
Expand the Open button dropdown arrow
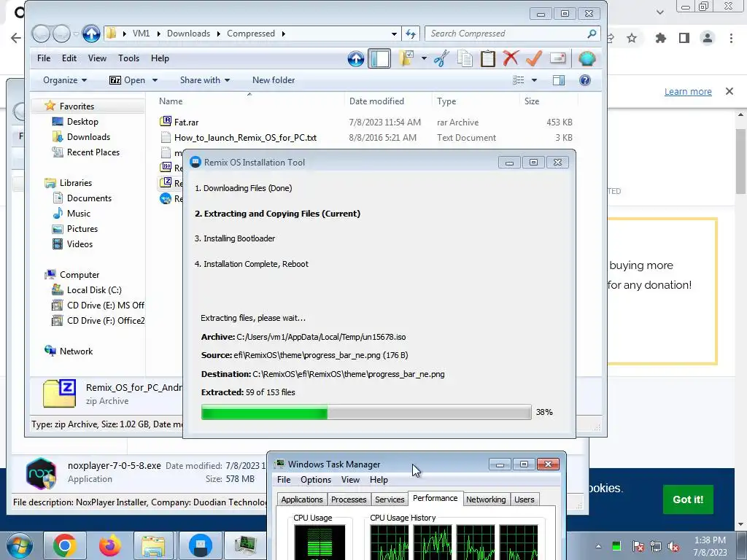[x=155, y=80]
